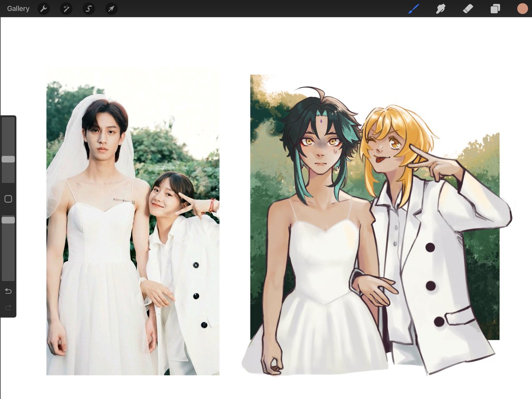Open the Actions wrench menu
Viewport: 532px width, 399px height.
(43, 8)
